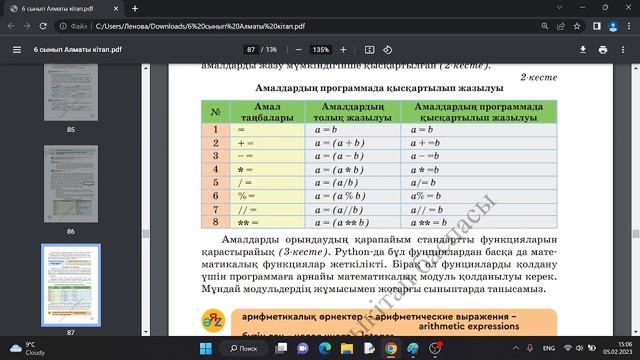Edit the page number field showing 87
Image resolution: width=640 pixels, height=360 pixels.
[x=251, y=50]
